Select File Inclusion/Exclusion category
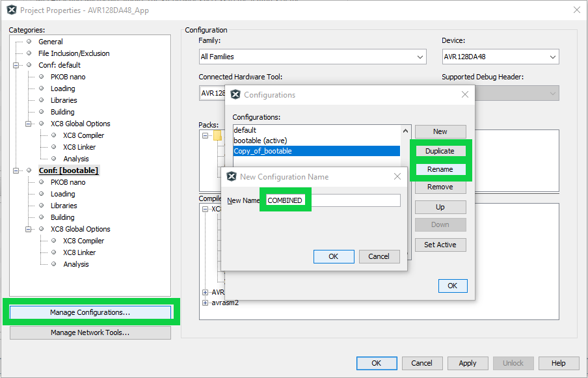 point(73,53)
